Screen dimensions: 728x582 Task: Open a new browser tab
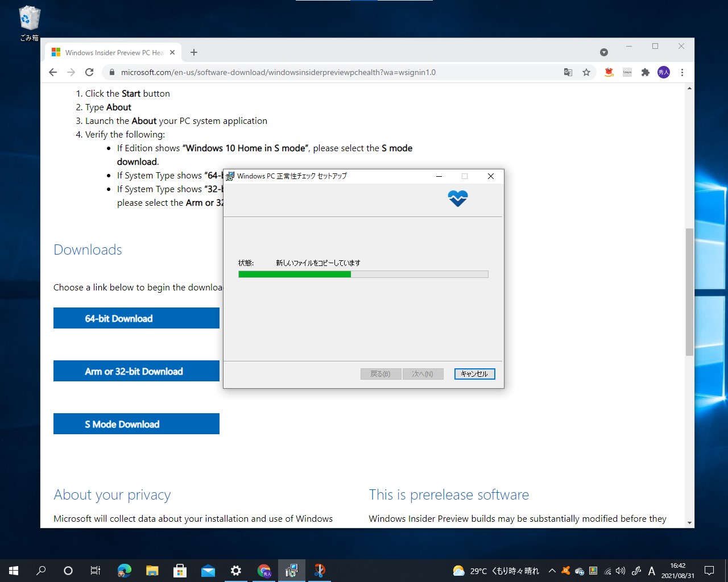194,52
